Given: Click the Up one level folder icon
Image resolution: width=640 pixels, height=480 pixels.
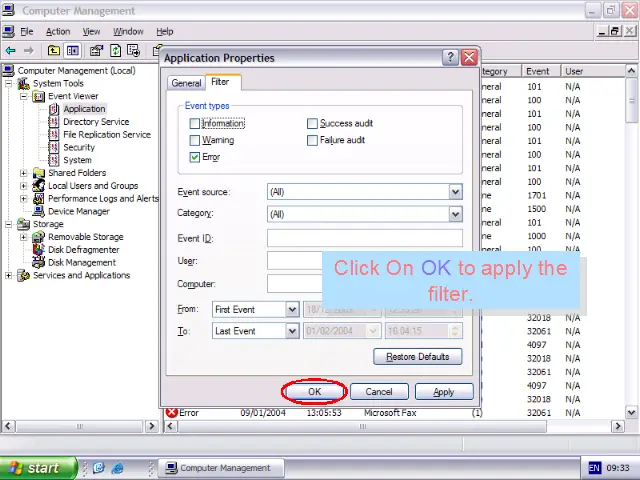Looking at the screenshot, I should pos(53,51).
